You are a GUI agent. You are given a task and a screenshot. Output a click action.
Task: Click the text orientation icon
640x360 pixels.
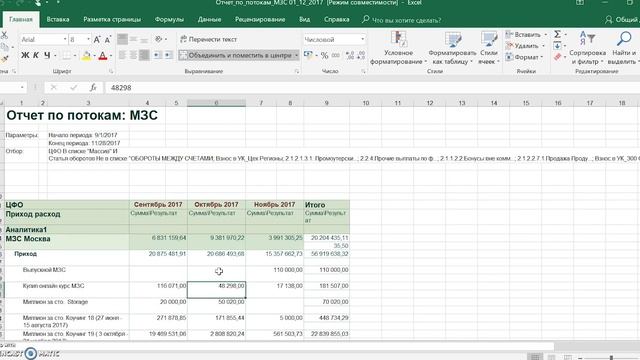(x=159, y=39)
